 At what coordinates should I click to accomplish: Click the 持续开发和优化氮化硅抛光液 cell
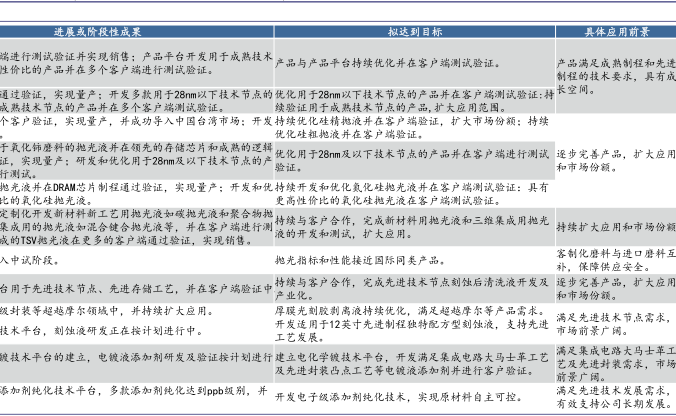pos(413,193)
